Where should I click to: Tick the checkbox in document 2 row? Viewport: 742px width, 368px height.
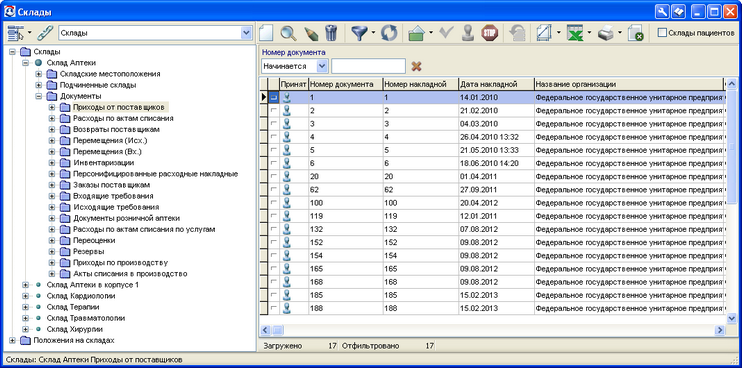pyautogui.click(x=274, y=110)
